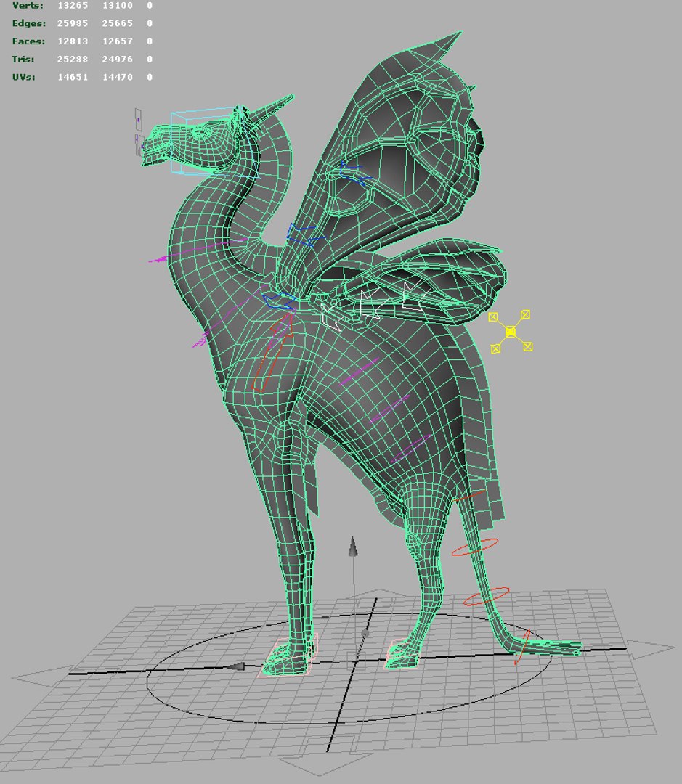Viewport: 682px width, 784px height.
Task: Select the red arrow-shaped control on the shoulder
Action: coord(272,352)
